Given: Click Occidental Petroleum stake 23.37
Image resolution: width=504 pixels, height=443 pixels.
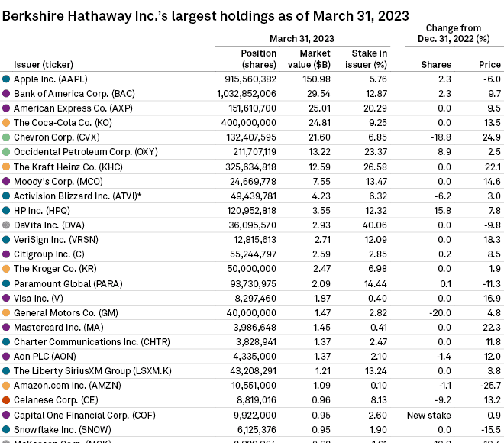Looking at the screenshot, I should point(376,152).
